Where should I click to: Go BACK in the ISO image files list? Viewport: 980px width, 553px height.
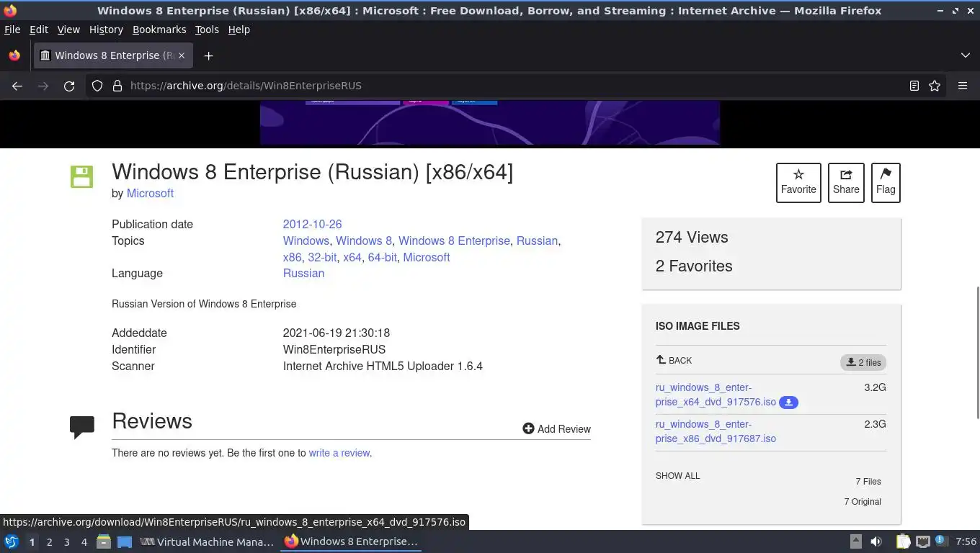point(674,360)
